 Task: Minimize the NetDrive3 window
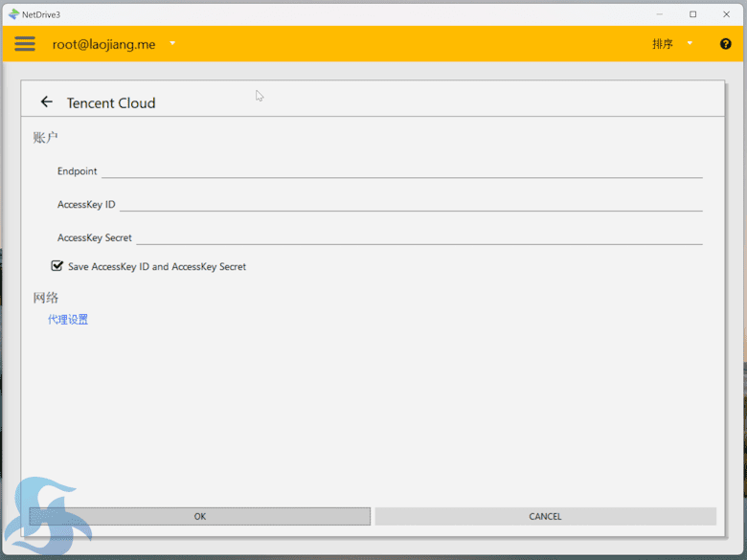coord(659,14)
